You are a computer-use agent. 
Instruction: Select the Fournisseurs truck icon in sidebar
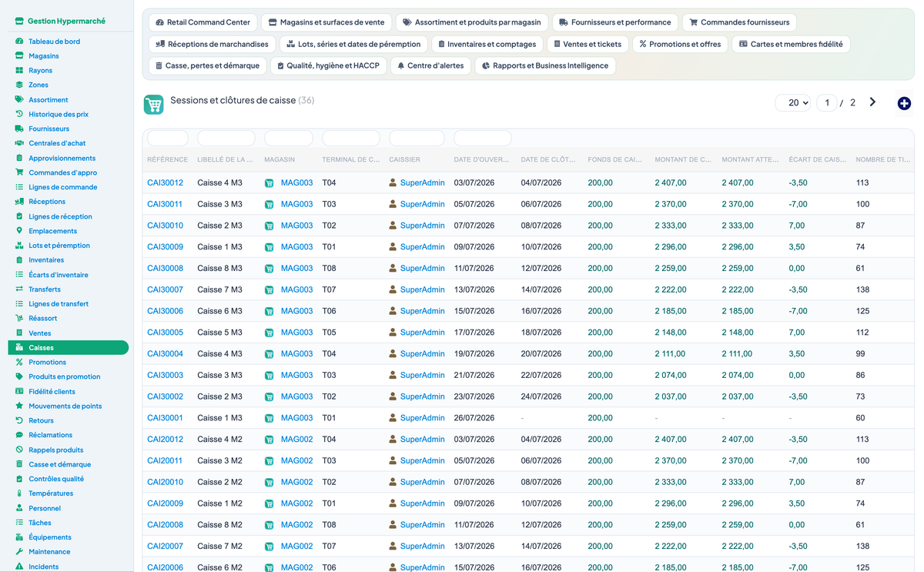pyautogui.click(x=19, y=129)
